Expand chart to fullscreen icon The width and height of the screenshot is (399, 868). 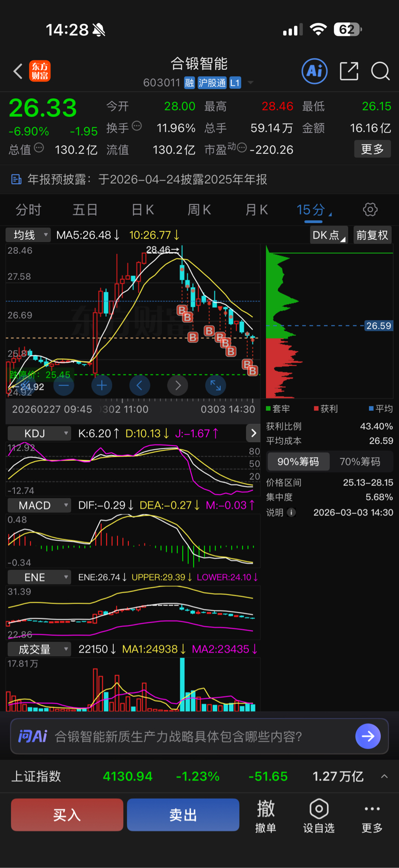(216, 385)
